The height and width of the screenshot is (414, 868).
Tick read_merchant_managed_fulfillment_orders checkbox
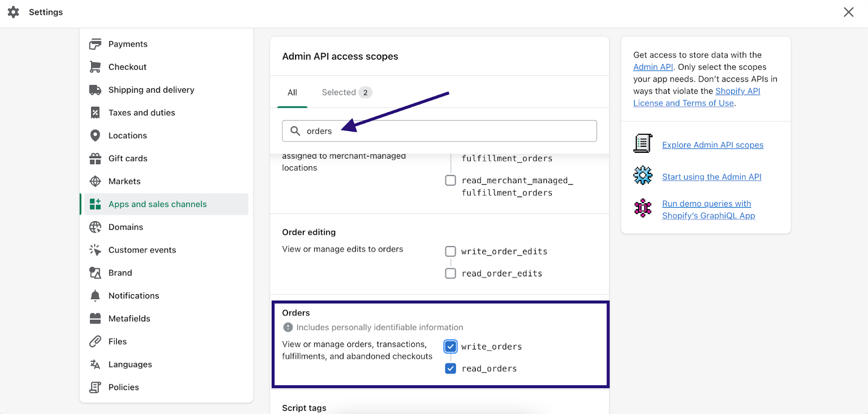(x=450, y=180)
